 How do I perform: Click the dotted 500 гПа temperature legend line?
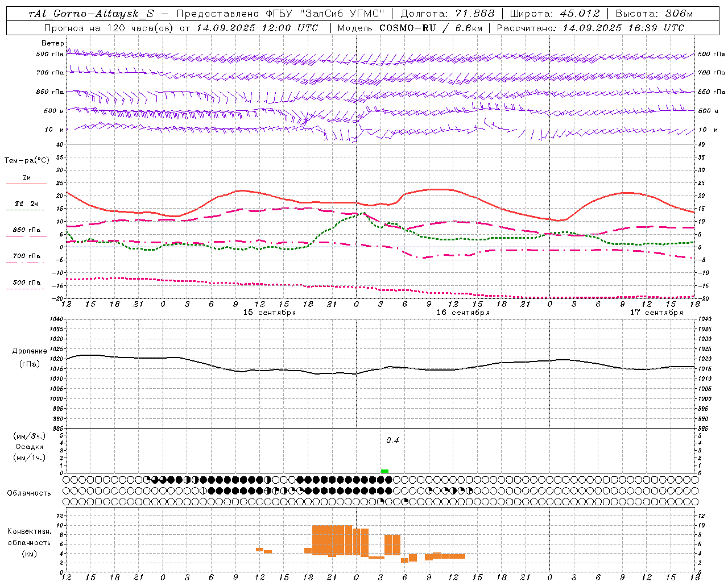click(25, 289)
